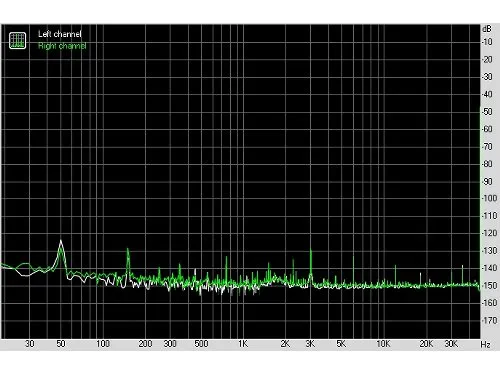
Task: Click the 100 frequency axis label
Action: coord(103,344)
